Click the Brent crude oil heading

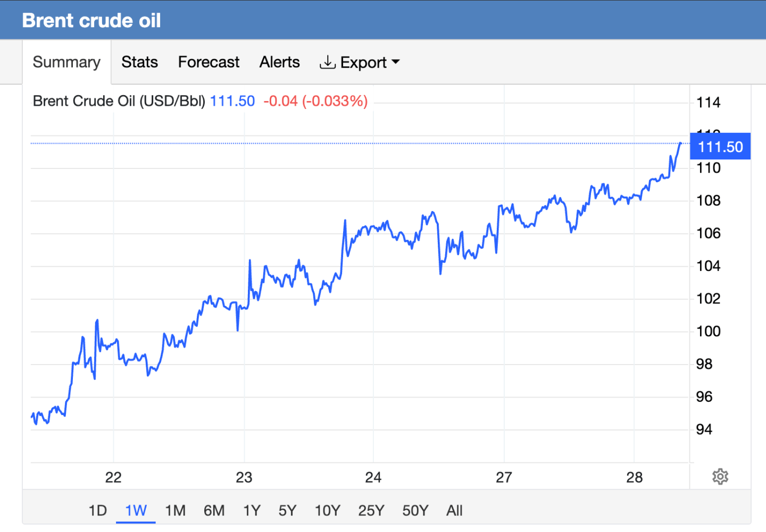coord(91,20)
